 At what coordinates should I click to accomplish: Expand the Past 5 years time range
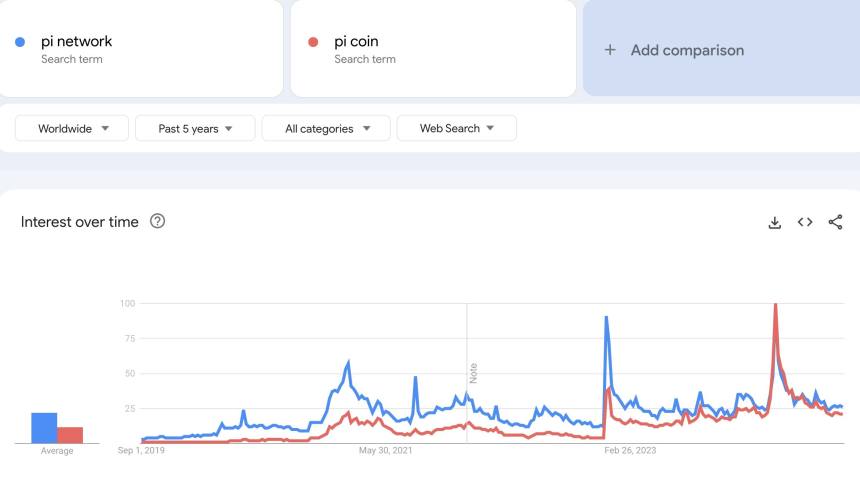click(x=194, y=128)
